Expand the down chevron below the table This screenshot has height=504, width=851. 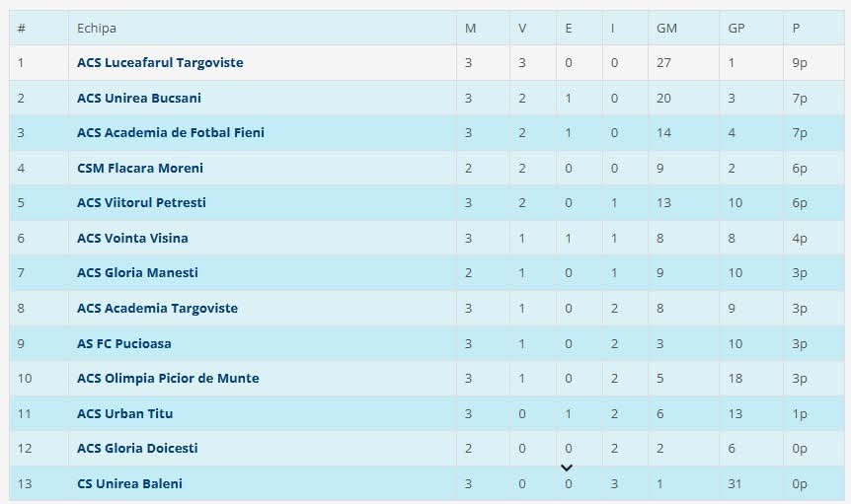click(567, 468)
